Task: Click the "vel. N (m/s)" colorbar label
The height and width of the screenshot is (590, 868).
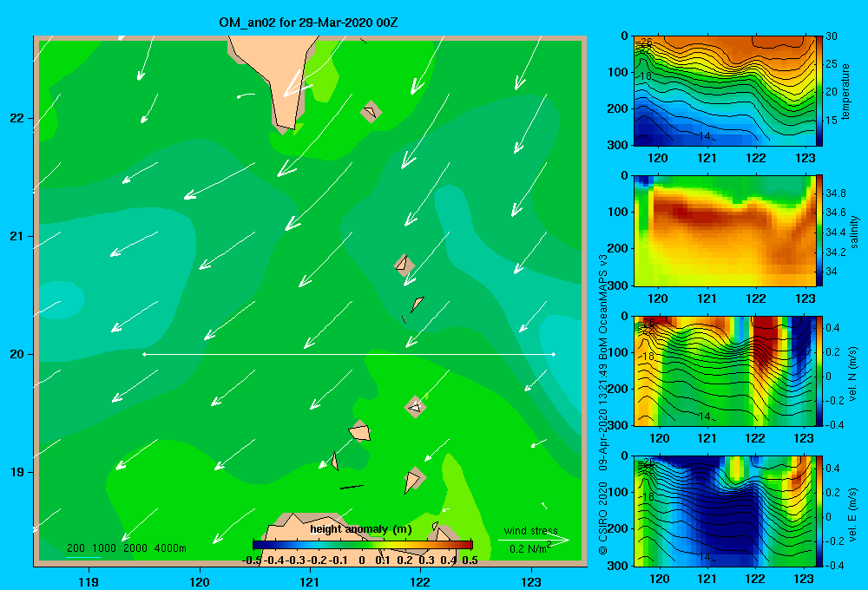Action: (853, 374)
